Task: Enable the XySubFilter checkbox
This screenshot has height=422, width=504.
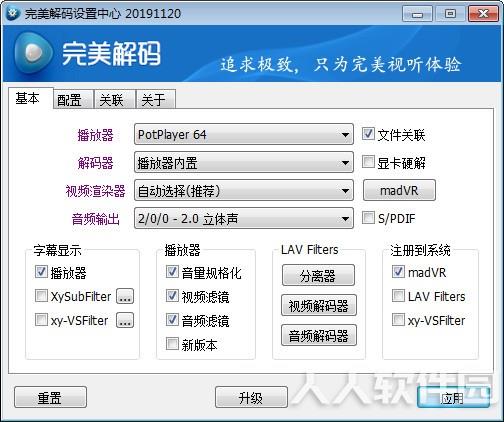Action: (x=41, y=296)
